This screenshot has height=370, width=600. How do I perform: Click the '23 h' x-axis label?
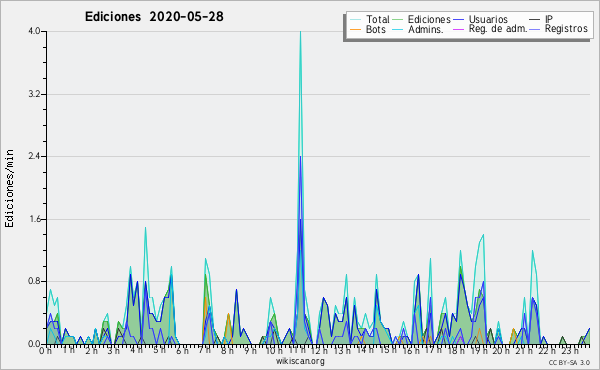(x=570, y=350)
